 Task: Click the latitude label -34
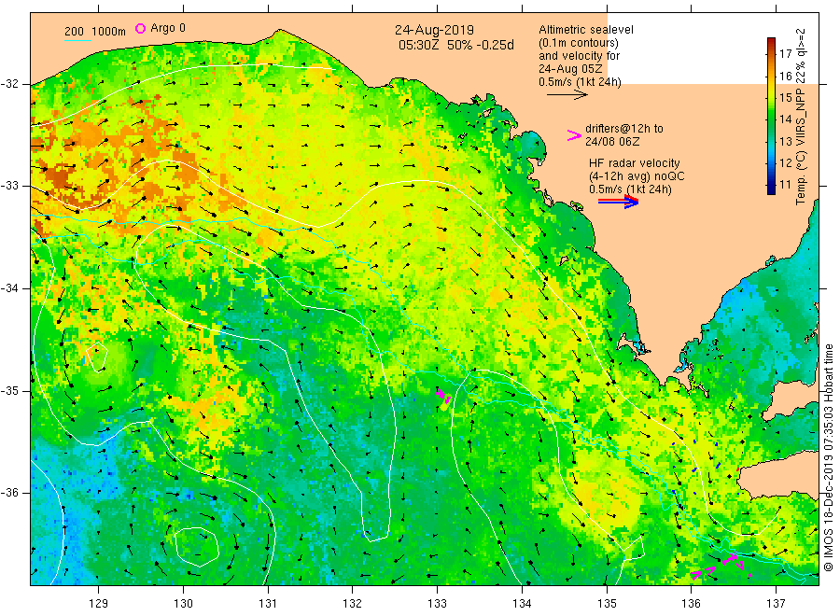point(9,288)
